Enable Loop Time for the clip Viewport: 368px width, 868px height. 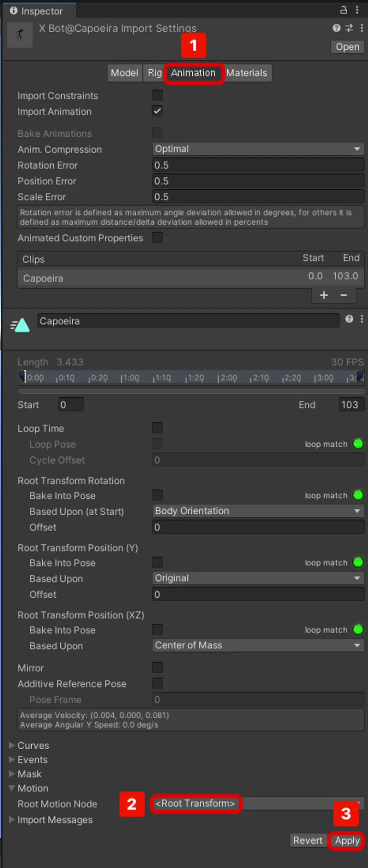(x=157, y=428)
